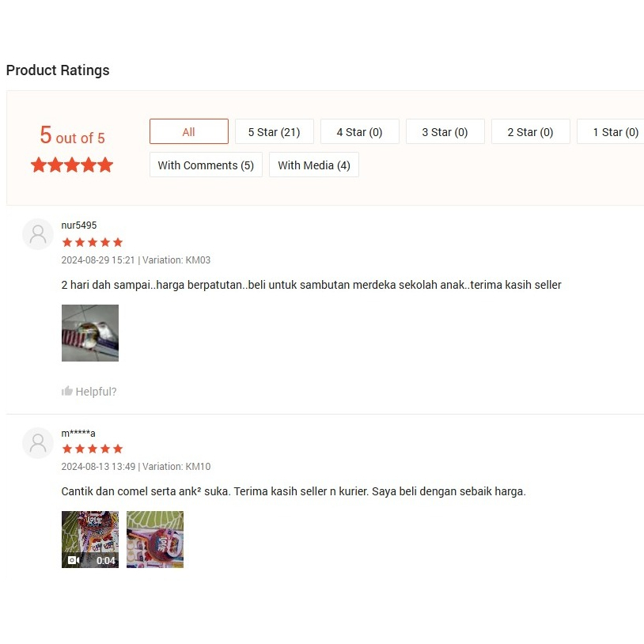Show reviews With Comments (5)

(206, 165)
